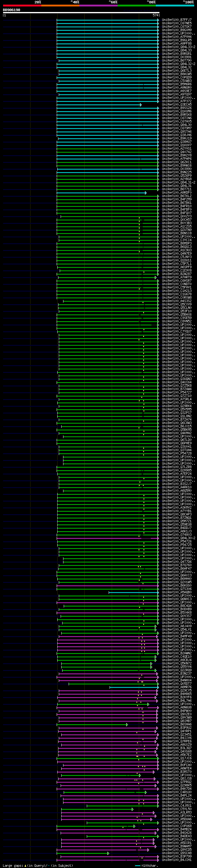Viewport: 197px width, 868px height.
Task: Select the UniRef100_Q84L31-2 label
Action: [179, 183]
